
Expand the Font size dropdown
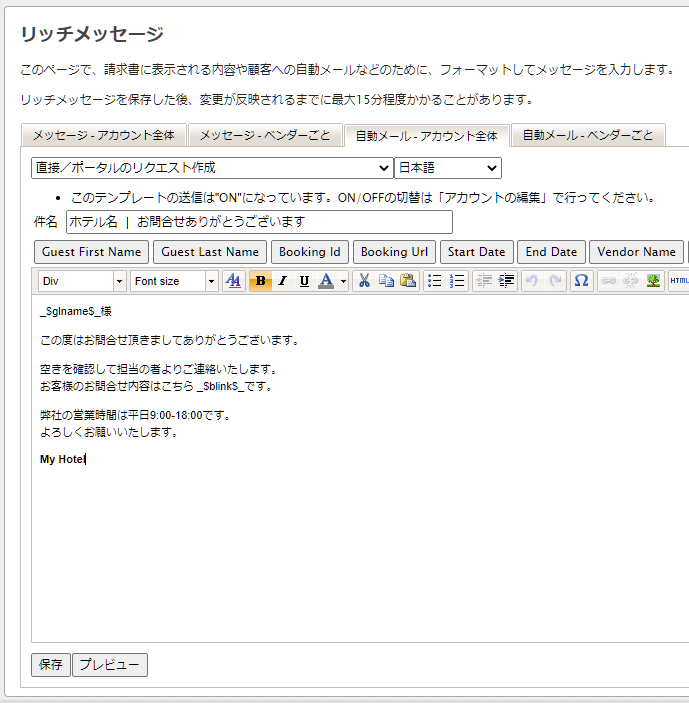[x=211, y=281]
